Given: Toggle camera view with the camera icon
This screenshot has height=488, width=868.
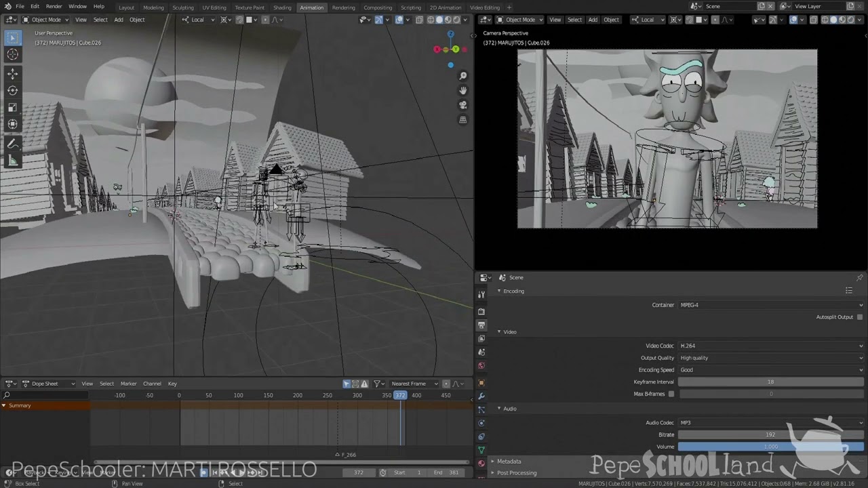Looking at the screenshot, I should tap(463, 105).
